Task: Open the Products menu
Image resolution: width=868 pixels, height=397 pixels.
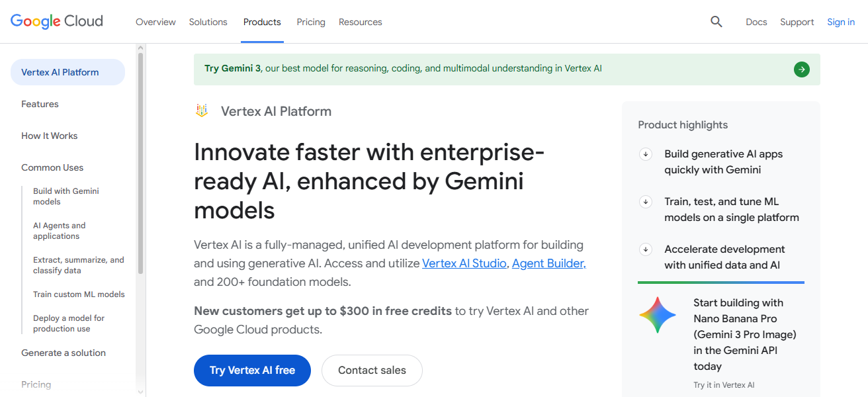Action: [x=262, y=21]
